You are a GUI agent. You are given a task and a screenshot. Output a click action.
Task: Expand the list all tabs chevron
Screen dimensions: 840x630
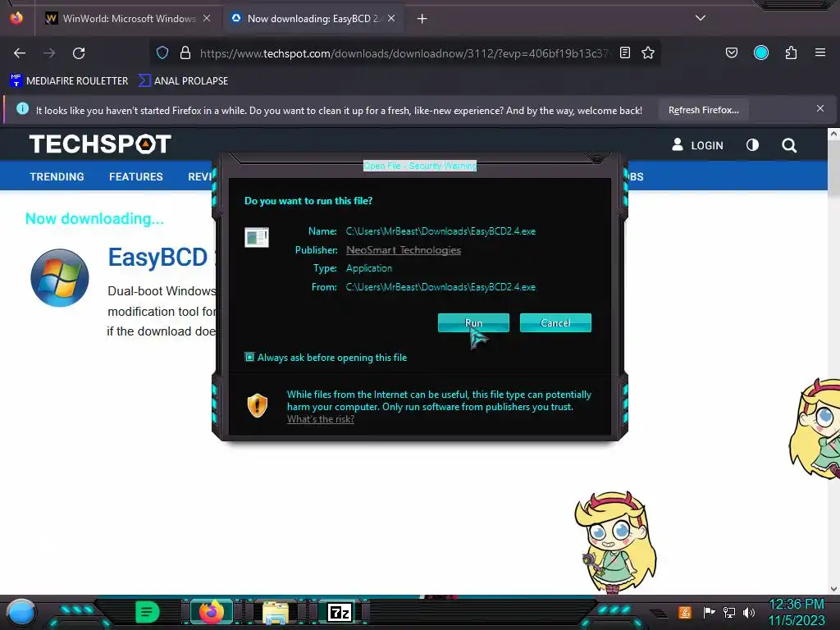click(x=701, y=18)
